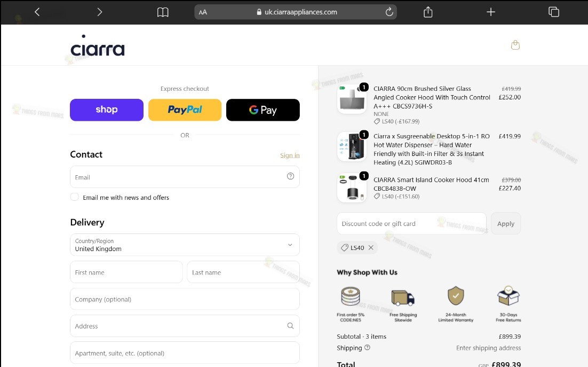Screen dimensions: 588x367
Task: Add a new tab with the plus icon
Action: 490,12
